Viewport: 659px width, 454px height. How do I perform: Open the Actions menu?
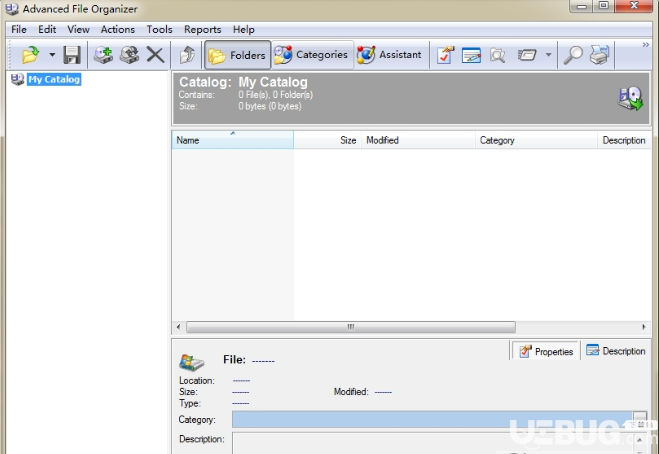tap(118, 29)
